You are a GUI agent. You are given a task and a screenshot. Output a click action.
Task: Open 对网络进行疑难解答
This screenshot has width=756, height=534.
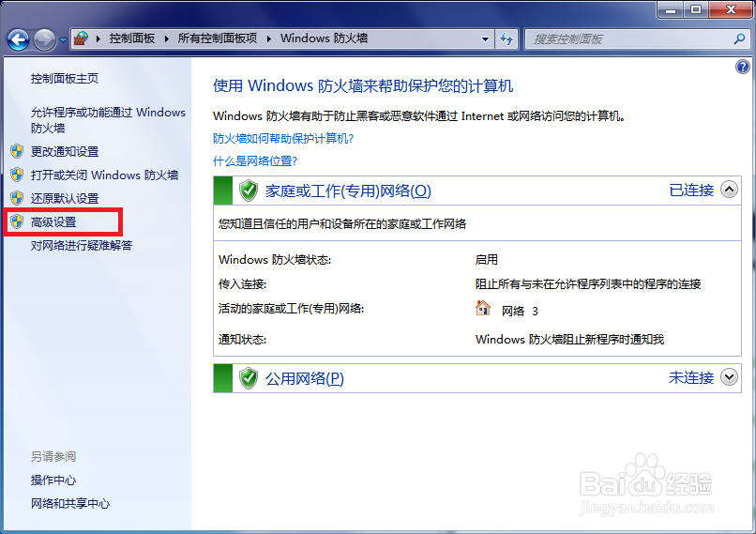(82, 246)
